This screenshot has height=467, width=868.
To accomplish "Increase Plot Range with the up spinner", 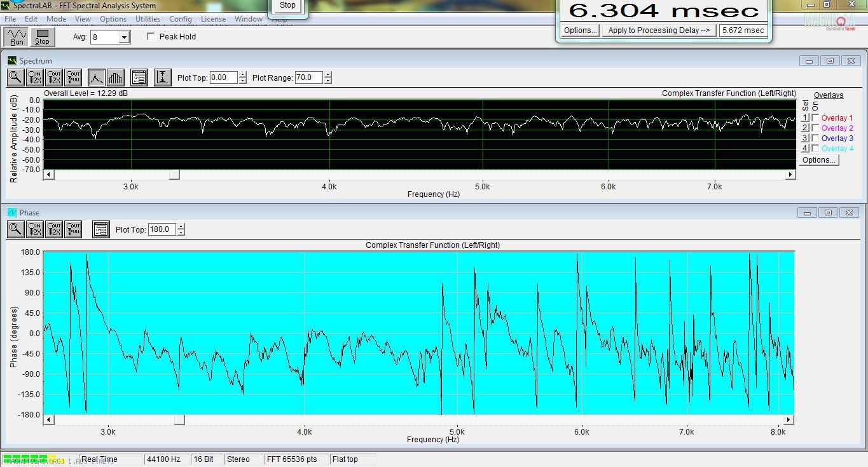I will point(327,74).
